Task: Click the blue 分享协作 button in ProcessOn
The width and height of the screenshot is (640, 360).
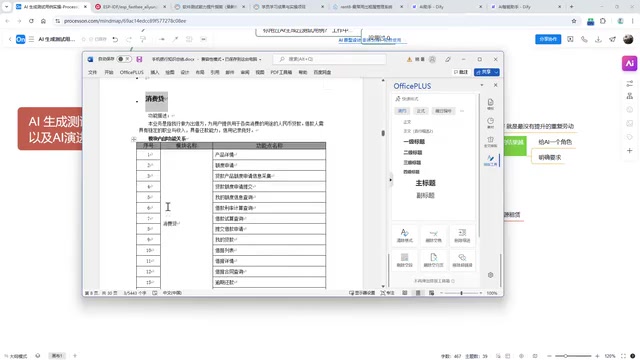Action: (x=548, y=39)
